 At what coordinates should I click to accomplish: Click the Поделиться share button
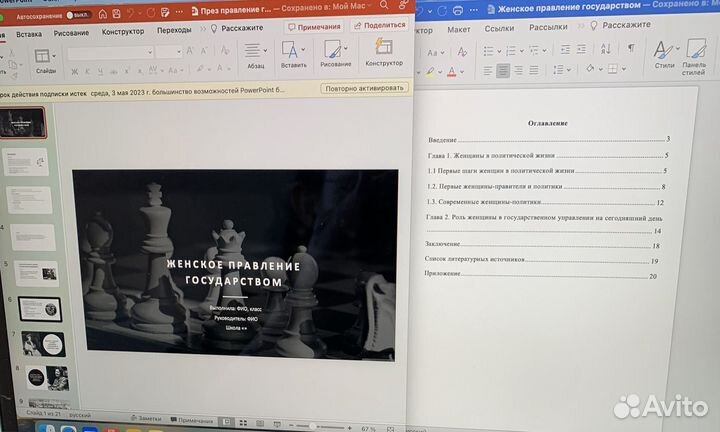pos(379,25)
